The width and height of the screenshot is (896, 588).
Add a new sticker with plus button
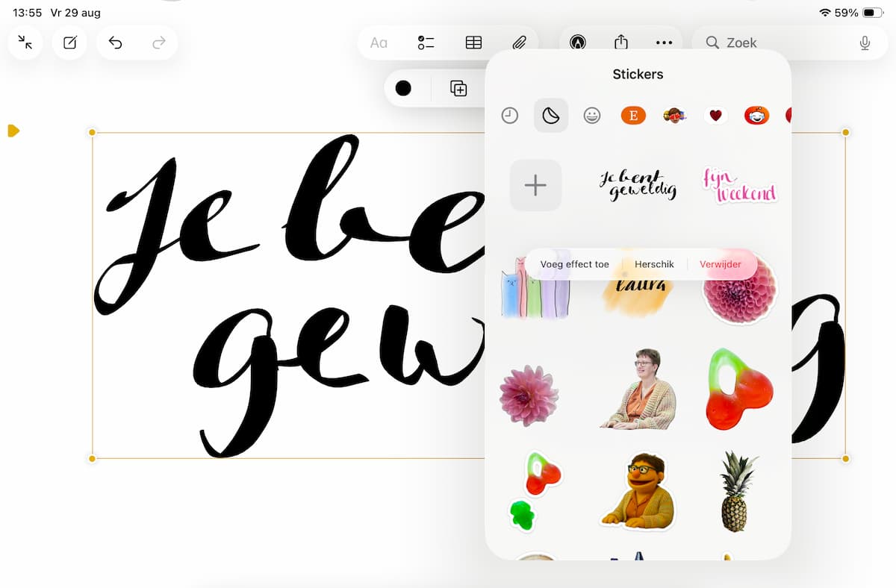coord(535,185)
